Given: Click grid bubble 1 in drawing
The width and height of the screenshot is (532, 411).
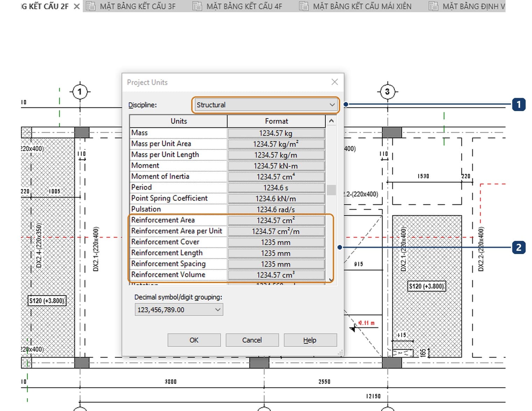Looking at the screenshot, I should [x=80, y=92].
